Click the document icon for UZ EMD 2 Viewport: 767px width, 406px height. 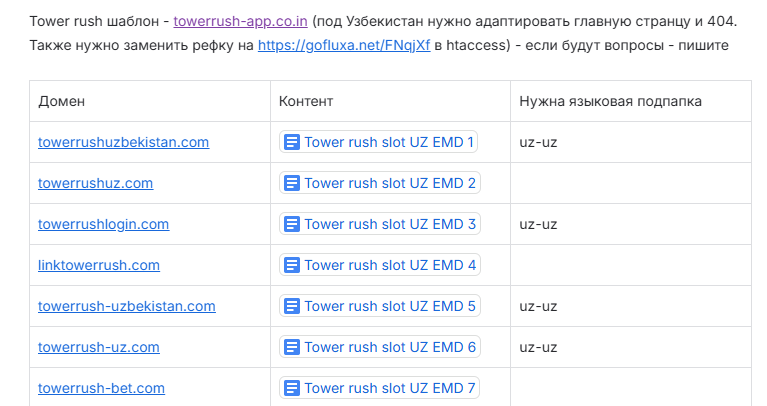click(x=292, y=183)
